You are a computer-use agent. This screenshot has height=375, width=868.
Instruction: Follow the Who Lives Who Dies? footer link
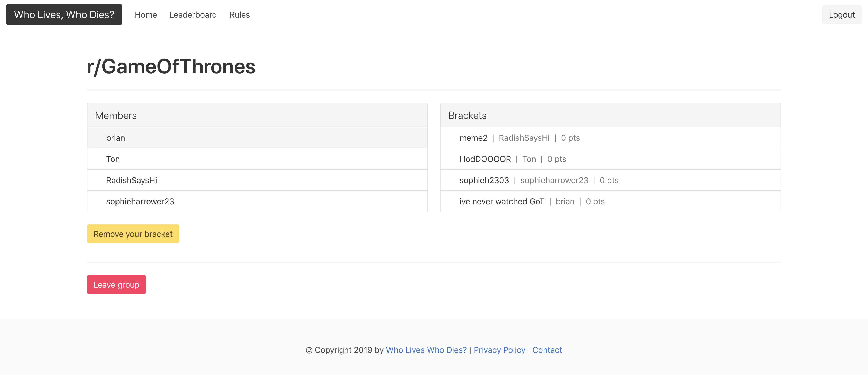tap(426, 350)
